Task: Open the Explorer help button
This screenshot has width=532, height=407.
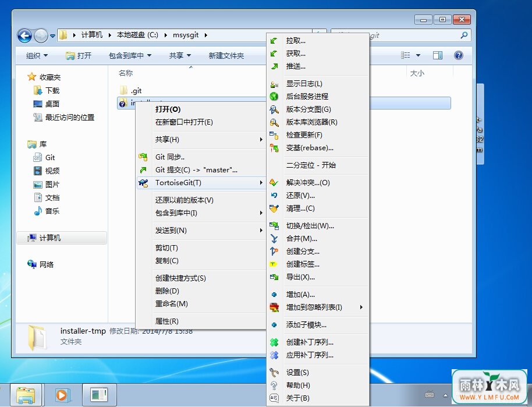Action: [x=459, y=55]
